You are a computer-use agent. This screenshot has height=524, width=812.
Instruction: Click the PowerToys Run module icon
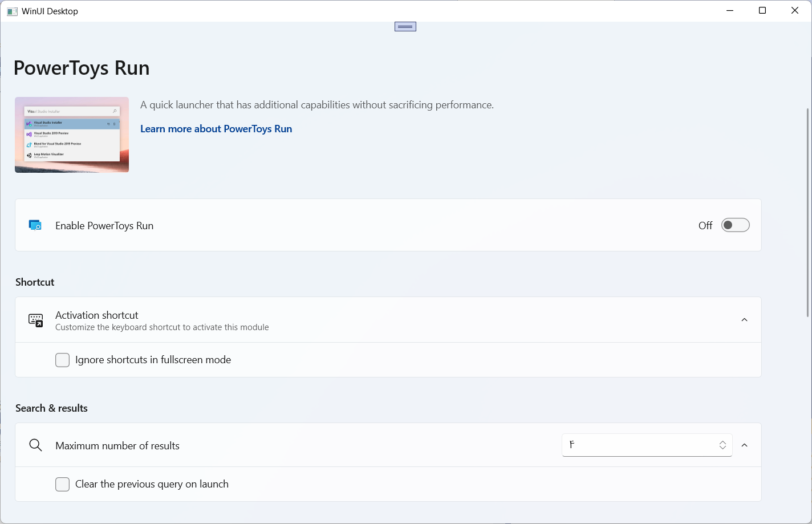point(35,225)
